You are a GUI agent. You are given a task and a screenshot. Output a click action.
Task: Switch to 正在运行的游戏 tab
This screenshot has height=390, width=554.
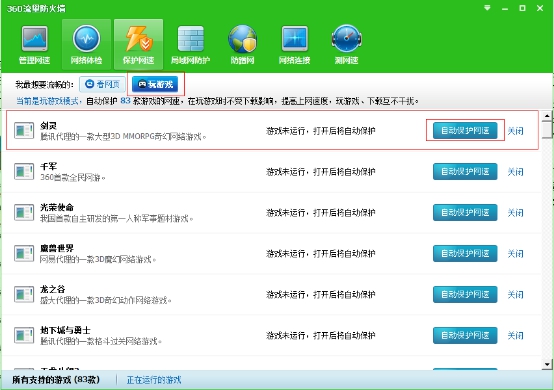(x=154, y=380)
